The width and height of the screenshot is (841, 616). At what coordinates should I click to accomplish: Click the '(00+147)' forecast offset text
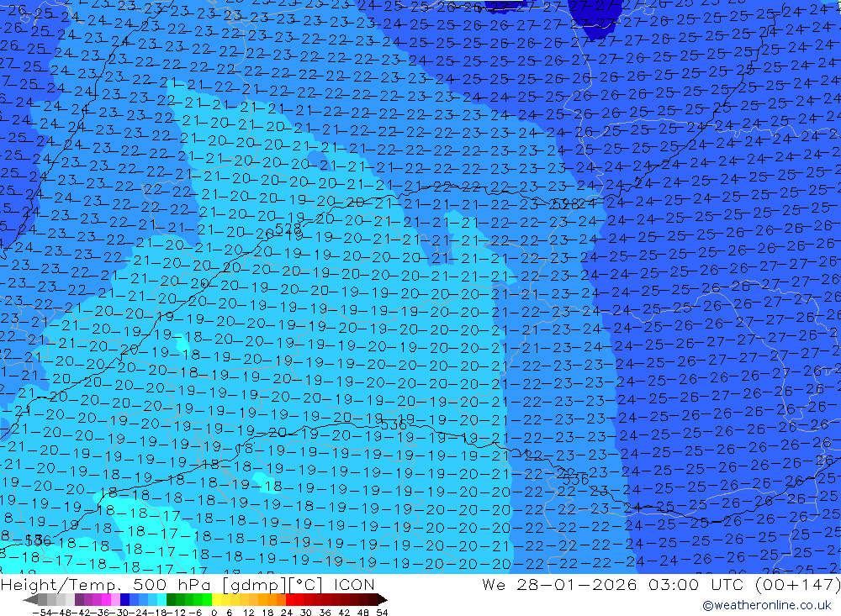tap(797, 585)
